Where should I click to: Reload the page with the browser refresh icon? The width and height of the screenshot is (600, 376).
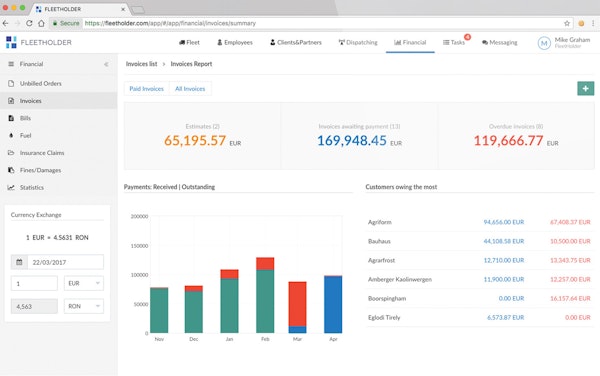29,23
